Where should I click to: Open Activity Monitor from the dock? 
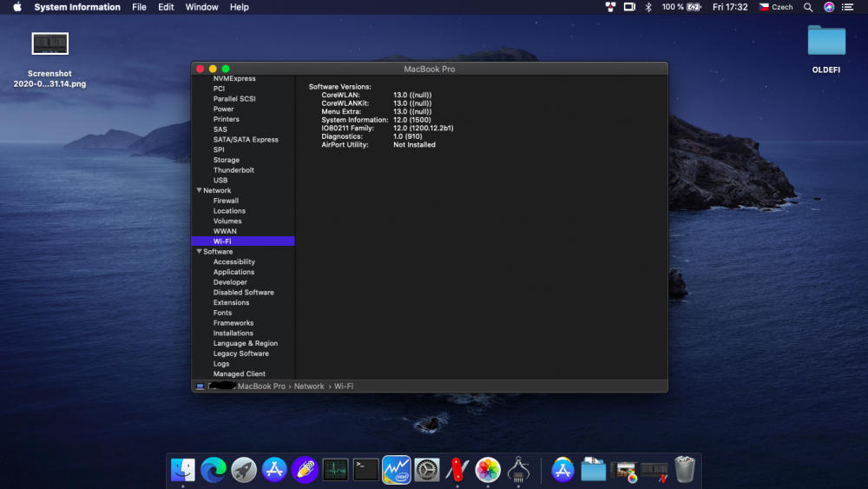tap(335, 470)
